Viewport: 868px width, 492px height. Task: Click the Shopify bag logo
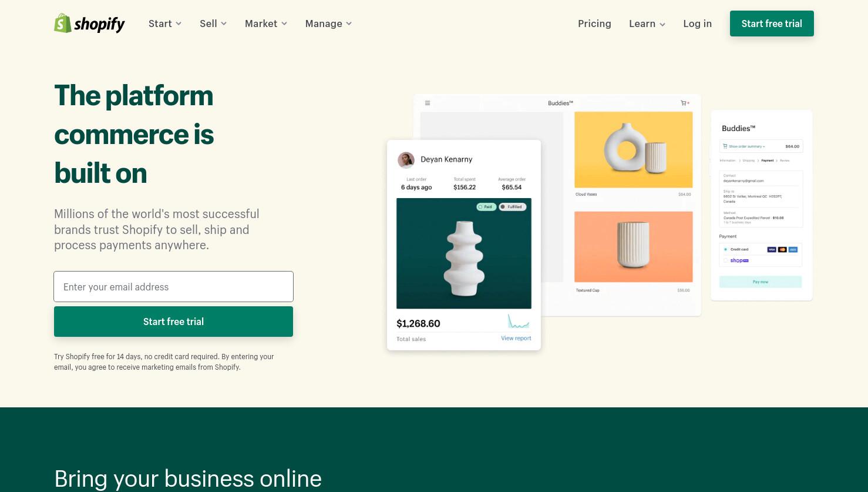(x=63, y=24)
